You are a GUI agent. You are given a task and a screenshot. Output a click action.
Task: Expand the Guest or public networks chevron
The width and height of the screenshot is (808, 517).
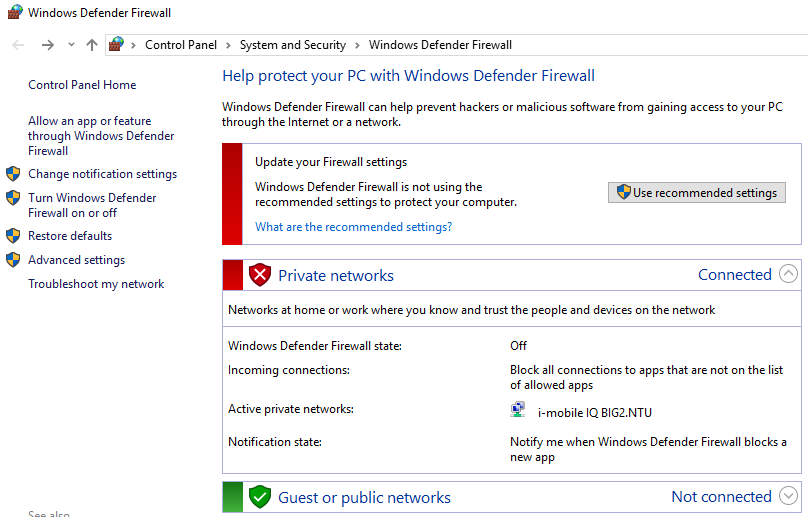click(x=788, y=497)
